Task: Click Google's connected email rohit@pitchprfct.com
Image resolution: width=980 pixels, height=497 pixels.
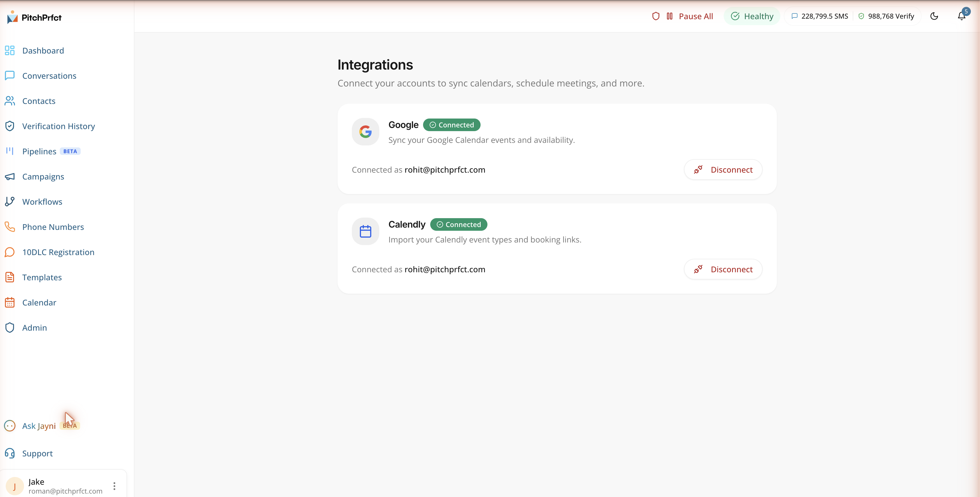Action: coord(445,169)
